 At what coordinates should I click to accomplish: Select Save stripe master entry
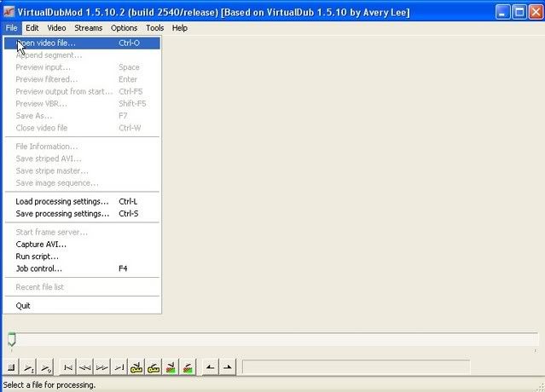click(83, 170)
